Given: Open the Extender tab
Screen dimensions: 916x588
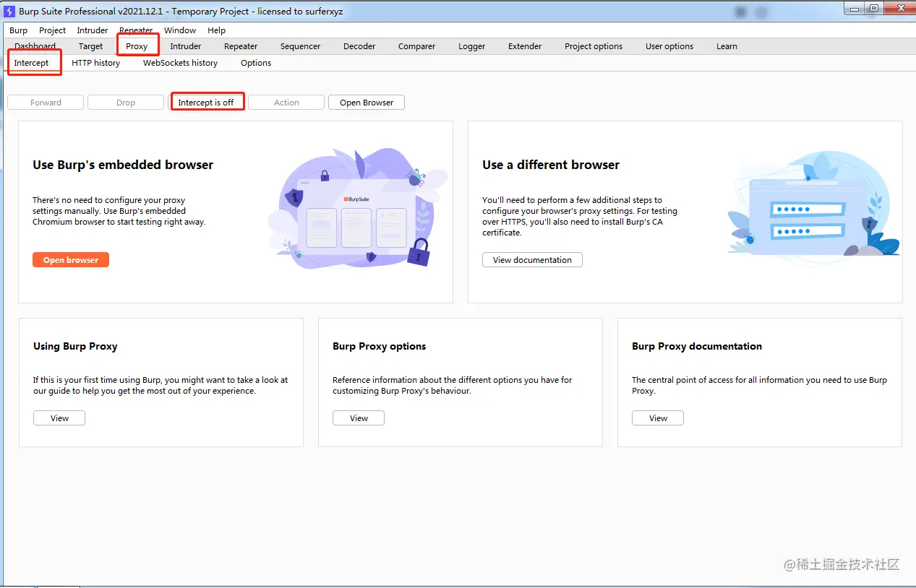Looking at the screenshot, I should (x=525, y=46).
